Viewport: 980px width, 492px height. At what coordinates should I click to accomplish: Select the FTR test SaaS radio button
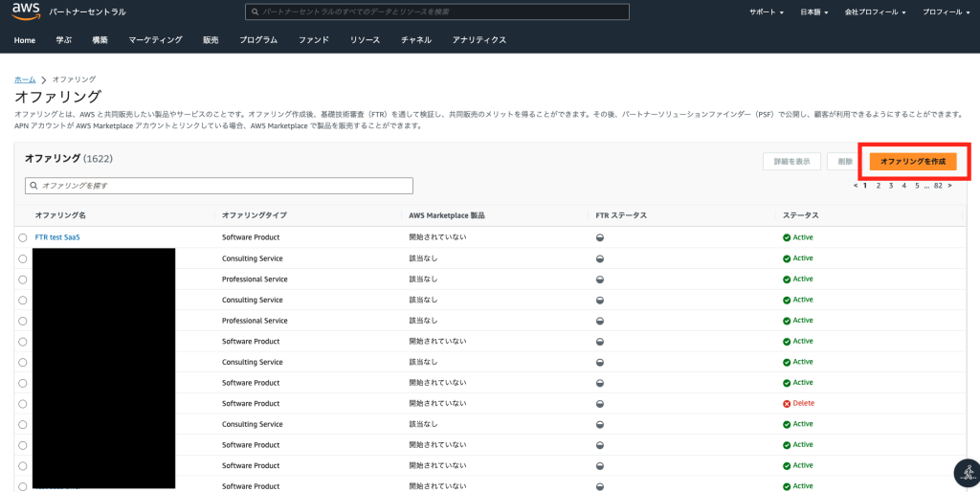[x=23, y=237]
